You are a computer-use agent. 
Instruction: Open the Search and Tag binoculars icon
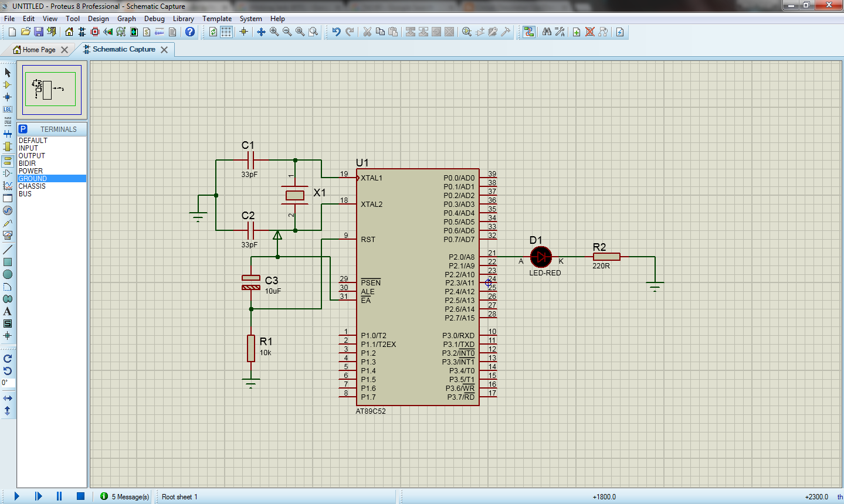pyautogui.click(x=547, y=32)
